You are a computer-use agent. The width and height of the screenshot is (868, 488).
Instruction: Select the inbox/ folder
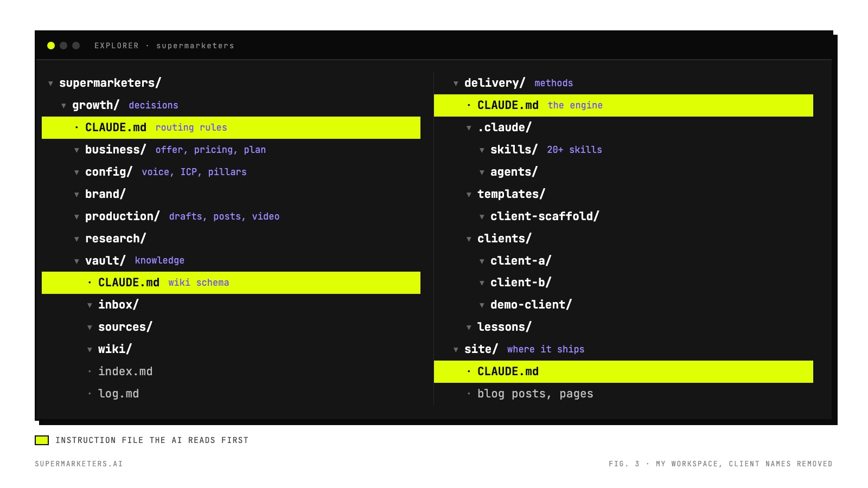click(118, 305)
